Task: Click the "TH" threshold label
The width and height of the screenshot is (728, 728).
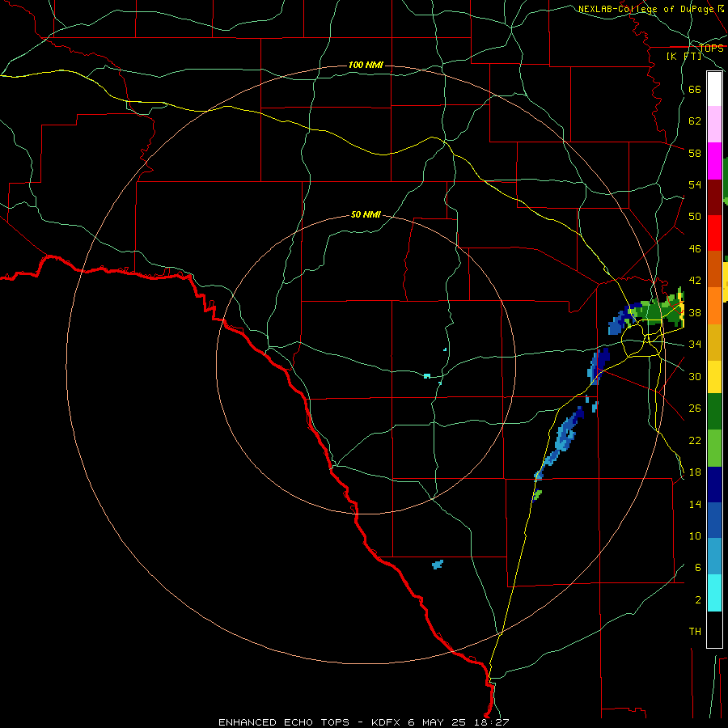Action: click(x=695, y=632)
